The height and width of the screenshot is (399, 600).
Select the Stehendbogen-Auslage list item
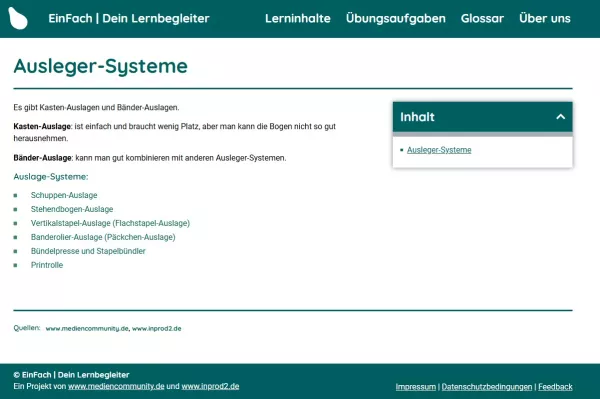click(x=72, y=209)
